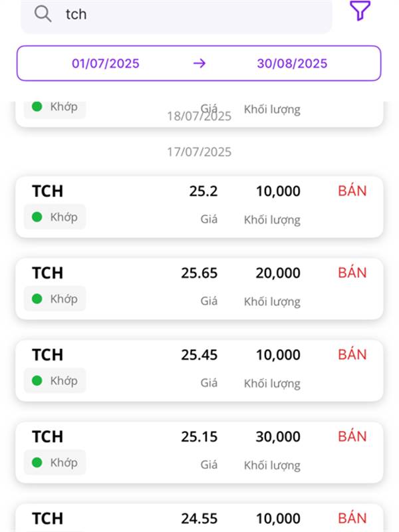Screen dimensions: 399x532
Task: Click the 17/07/2025 date header
Action: [199, 152]
